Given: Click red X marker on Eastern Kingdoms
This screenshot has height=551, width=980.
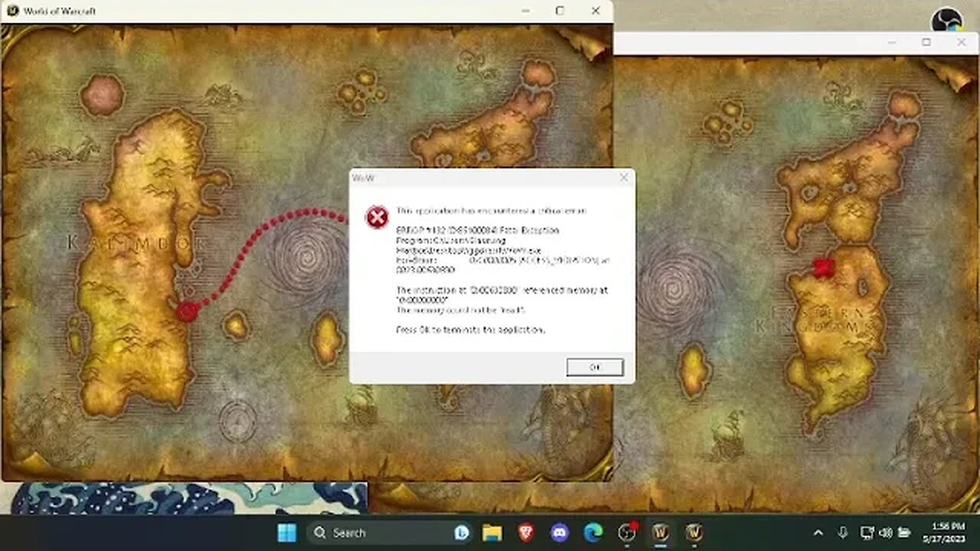Looking at the screenshot, I should 824,267.
